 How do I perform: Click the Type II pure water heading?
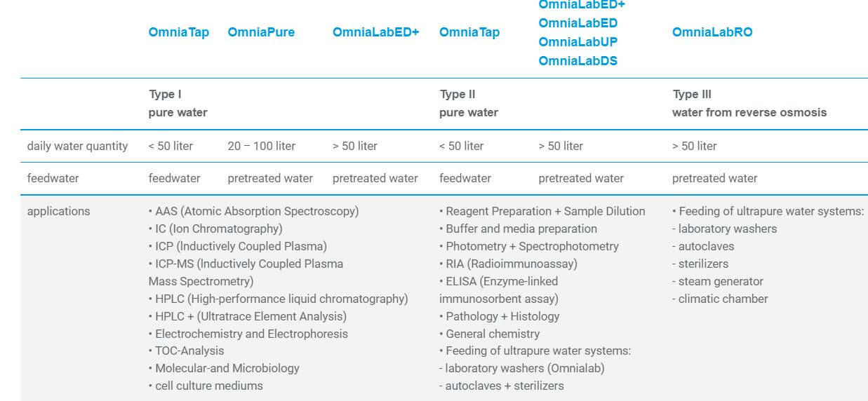coord(468,103)
